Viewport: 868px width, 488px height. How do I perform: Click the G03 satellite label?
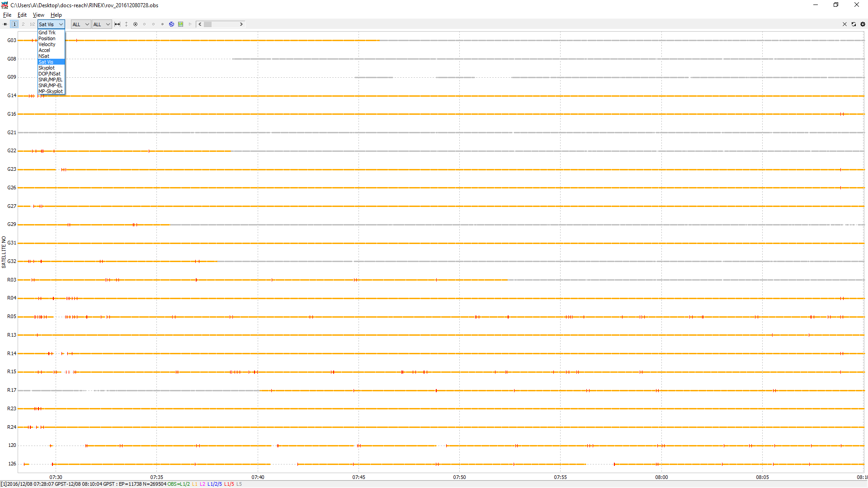click(12, 40)
